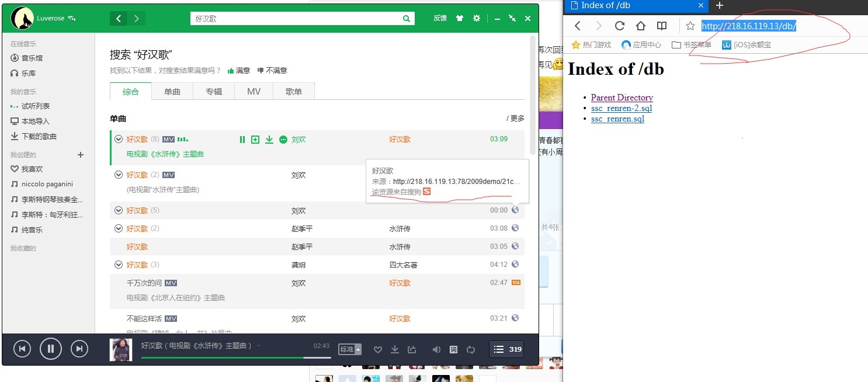
Task: Toggle the loop playback mode icon
Action: (471, 350)
